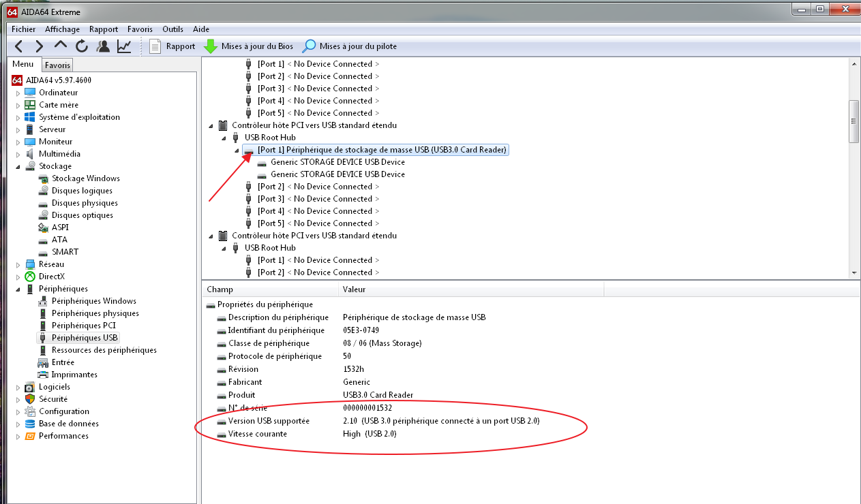Click the Valeur column header
The height and width of the screenshot is (504, 861).
pos(354,289)
